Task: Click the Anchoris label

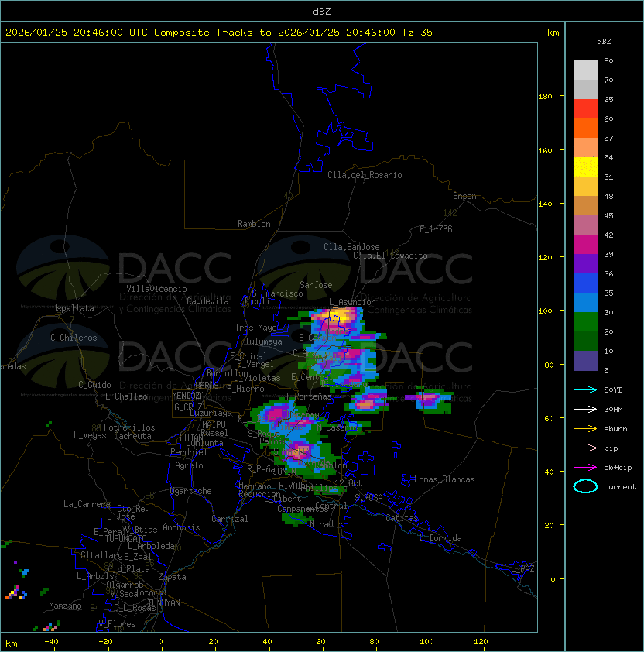Action: pos(181,527)
